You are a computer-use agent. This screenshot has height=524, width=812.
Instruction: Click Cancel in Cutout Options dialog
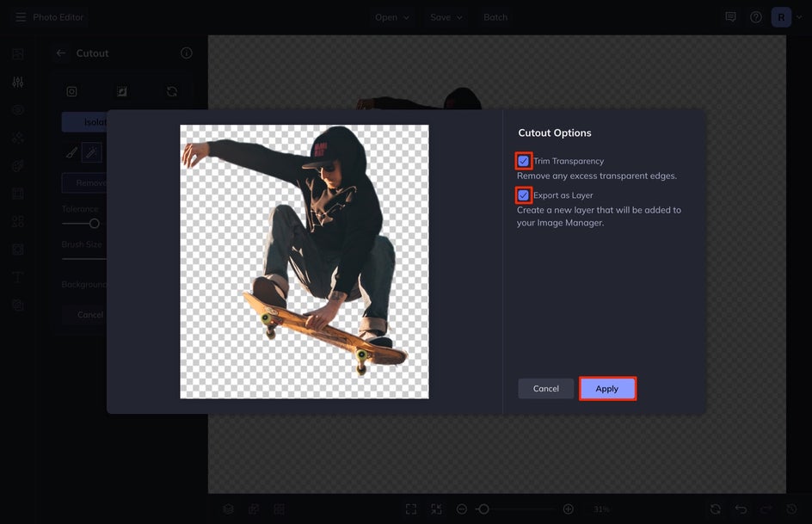(546, 388)
